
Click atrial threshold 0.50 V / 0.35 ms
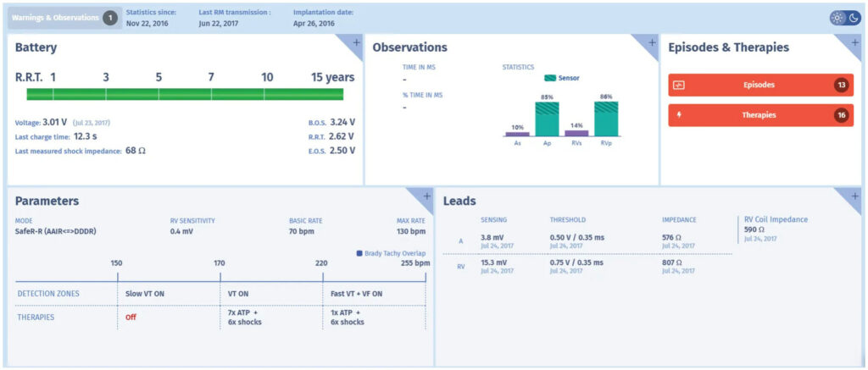pyautogui.click(x=576, y=237)
